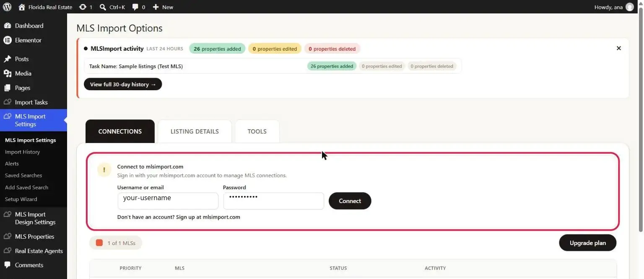Switch to the Tools tab
Viewport: 644px width, 279px height.
pos(257,131)
